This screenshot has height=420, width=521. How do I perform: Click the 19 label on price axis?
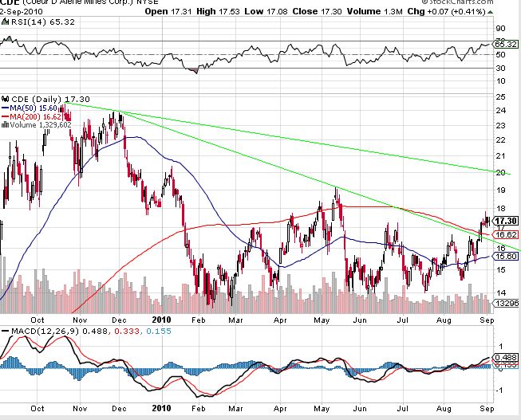(500, 190)
